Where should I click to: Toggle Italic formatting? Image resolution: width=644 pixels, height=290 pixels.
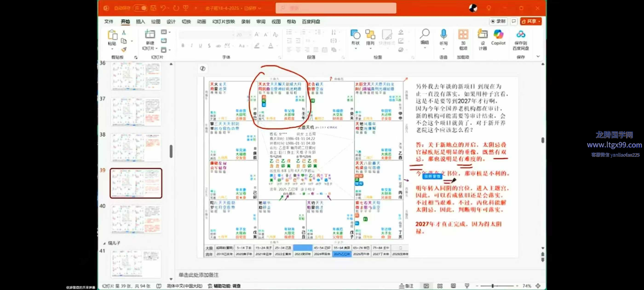point(192,46)
